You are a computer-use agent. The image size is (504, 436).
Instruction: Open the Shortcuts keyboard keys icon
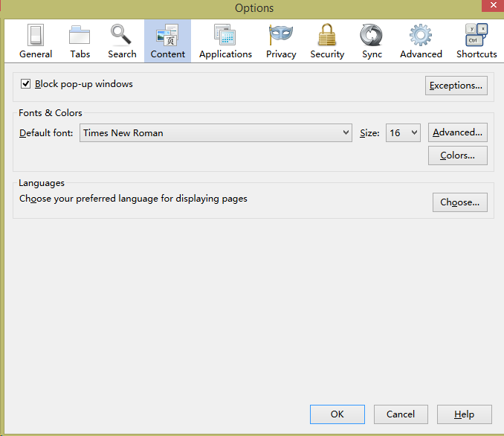(476, 34)
